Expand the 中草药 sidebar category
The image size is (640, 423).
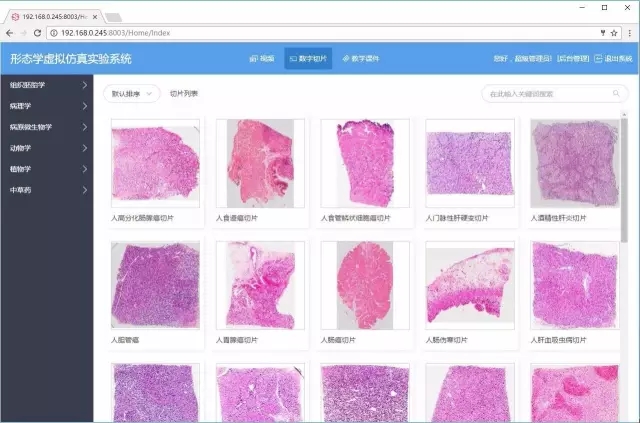click(x=46, y=189)
